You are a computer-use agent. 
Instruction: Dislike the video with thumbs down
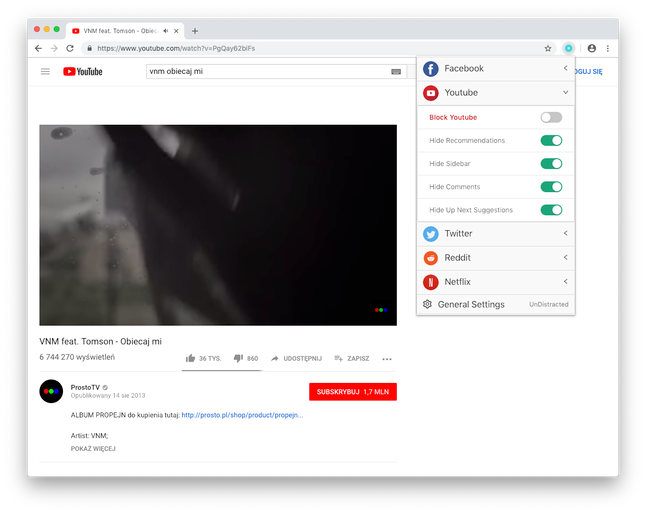[238, 358]
